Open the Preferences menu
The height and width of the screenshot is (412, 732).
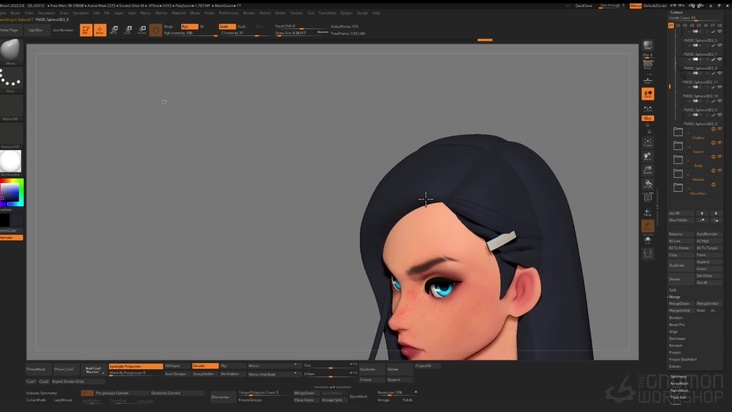(x=229, y=13)
